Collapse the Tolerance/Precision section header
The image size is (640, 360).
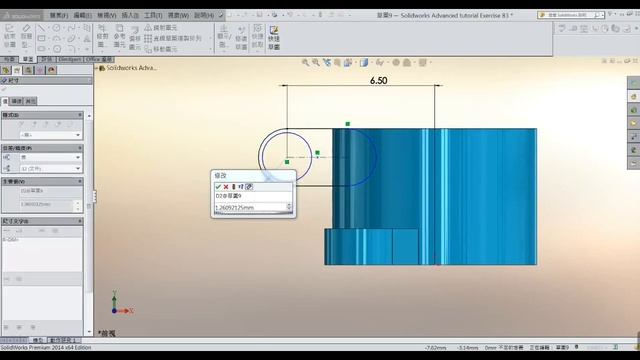(42, 148)
